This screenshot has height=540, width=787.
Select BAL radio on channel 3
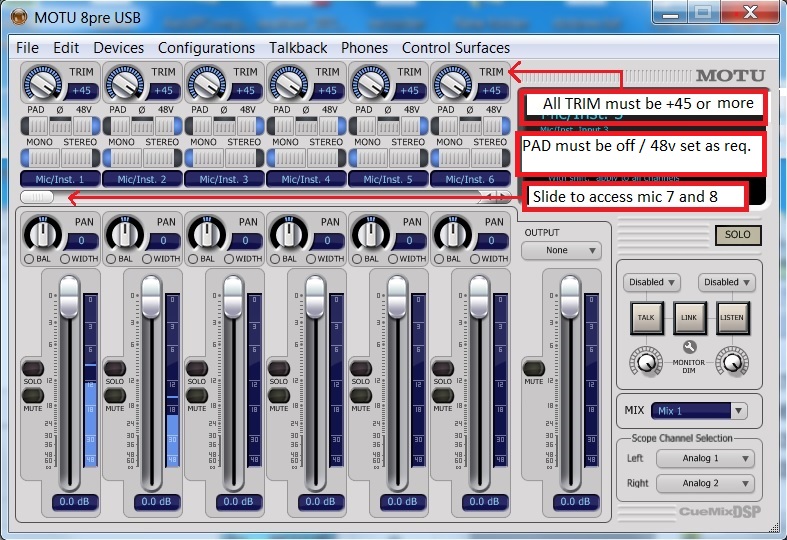coord(193,259)
